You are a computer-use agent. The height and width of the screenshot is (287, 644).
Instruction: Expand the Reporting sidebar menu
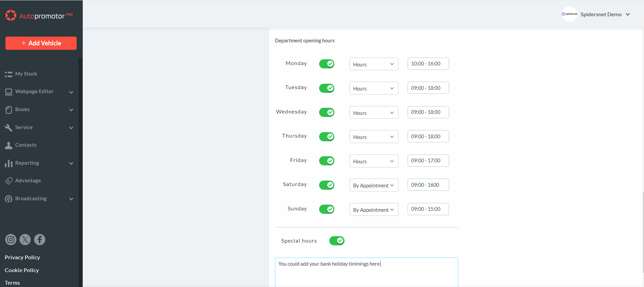[x=71, y=163]
